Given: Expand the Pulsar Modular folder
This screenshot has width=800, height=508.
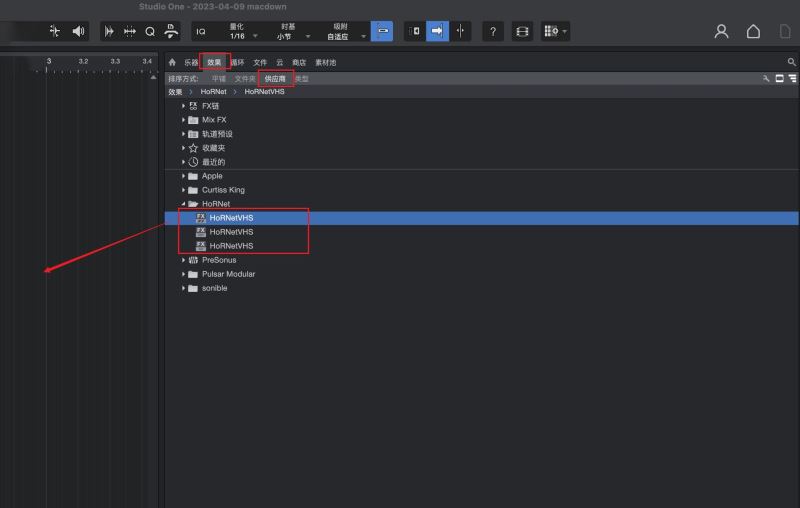Looking at the screenshot, I should 183,274.
